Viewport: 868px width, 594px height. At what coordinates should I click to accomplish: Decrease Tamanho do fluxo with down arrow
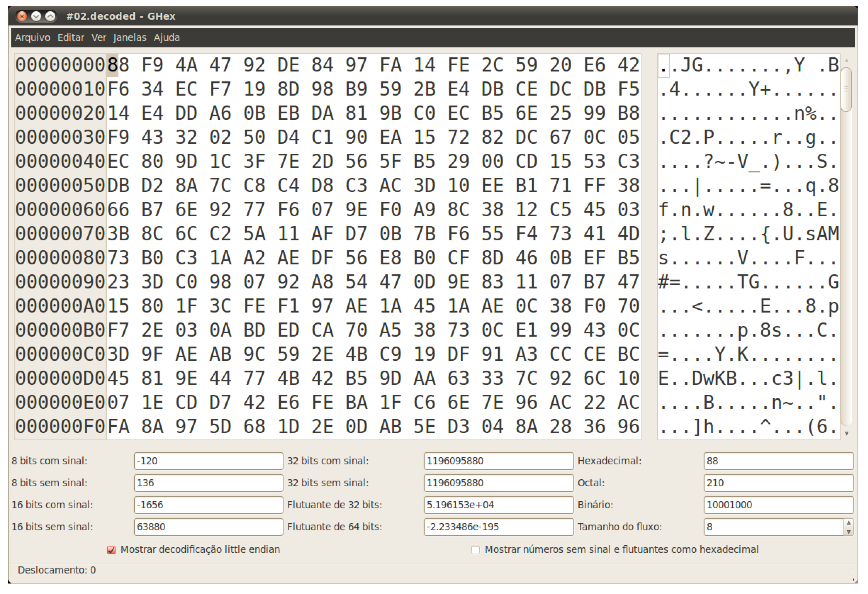click(848, 531)
